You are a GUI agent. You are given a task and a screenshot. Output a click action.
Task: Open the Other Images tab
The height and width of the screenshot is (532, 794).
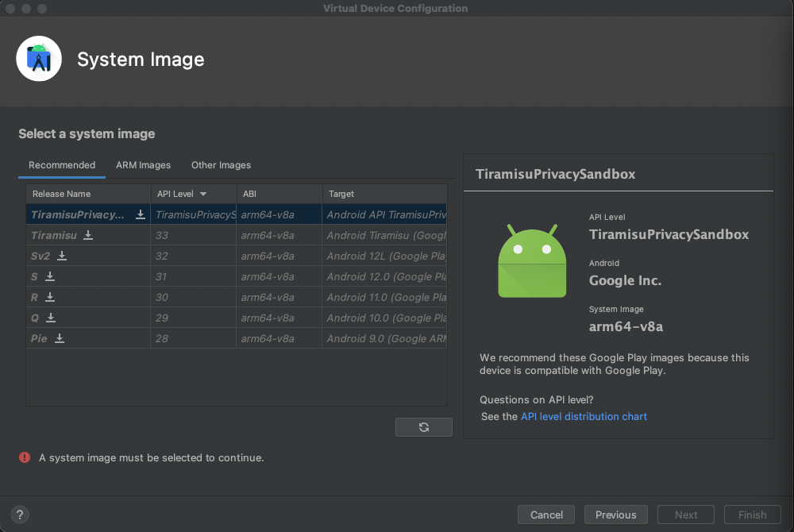[221, 165]
